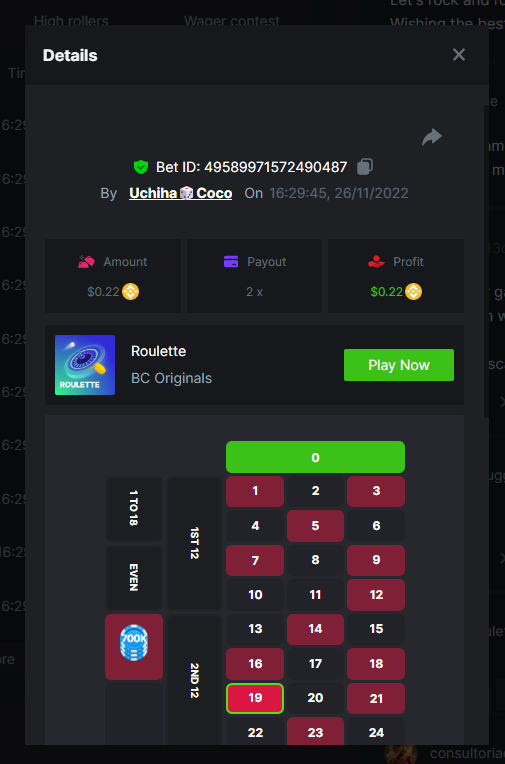Click the share arrow icon

(432, 137)
